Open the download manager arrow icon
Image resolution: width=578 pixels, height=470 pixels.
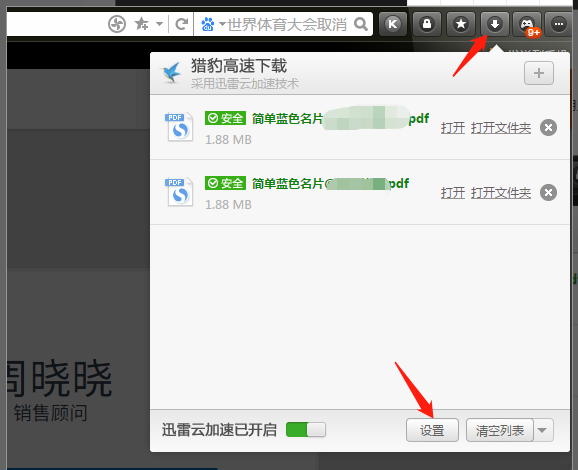pos(495,24)
